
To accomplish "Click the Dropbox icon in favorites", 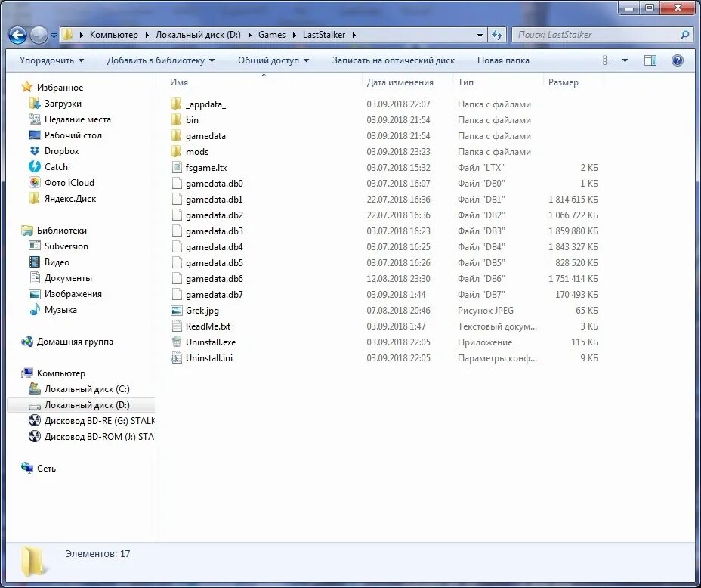I will tap(35, 151).
